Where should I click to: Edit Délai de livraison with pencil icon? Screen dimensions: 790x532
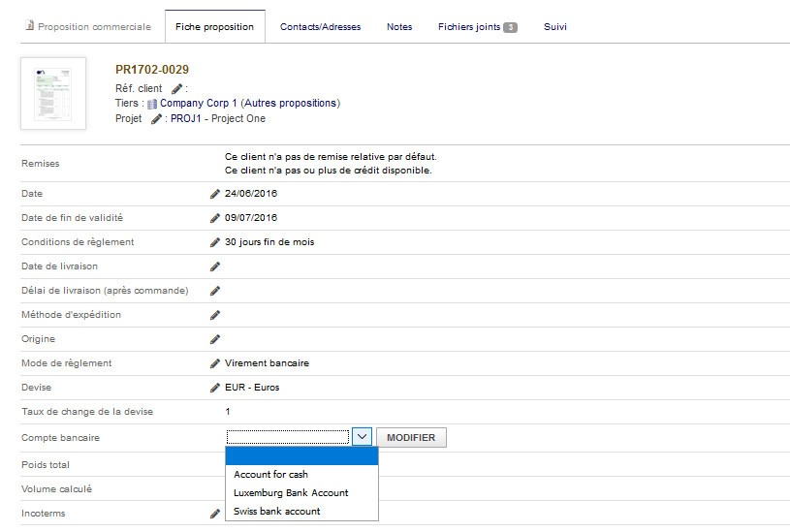[x=215, y=291]
